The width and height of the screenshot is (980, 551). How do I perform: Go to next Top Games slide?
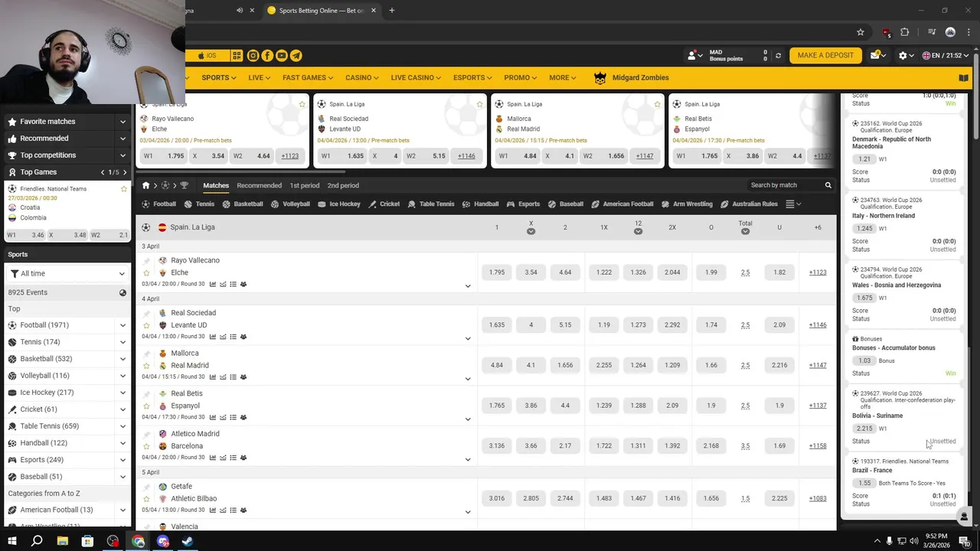click(x=125, y=172)
